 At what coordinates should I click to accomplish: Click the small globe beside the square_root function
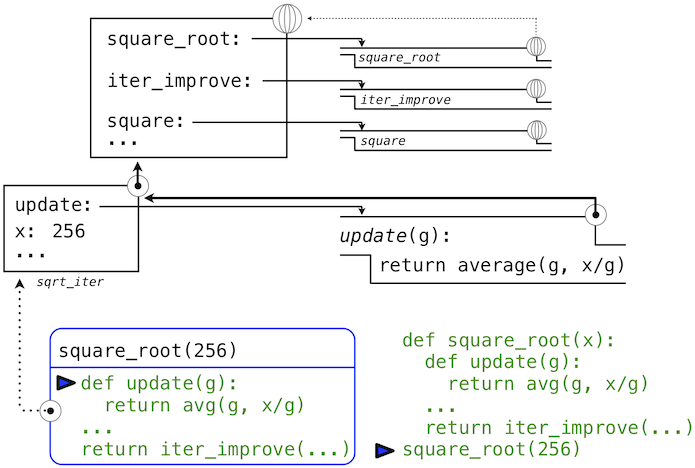click(537, 46)
